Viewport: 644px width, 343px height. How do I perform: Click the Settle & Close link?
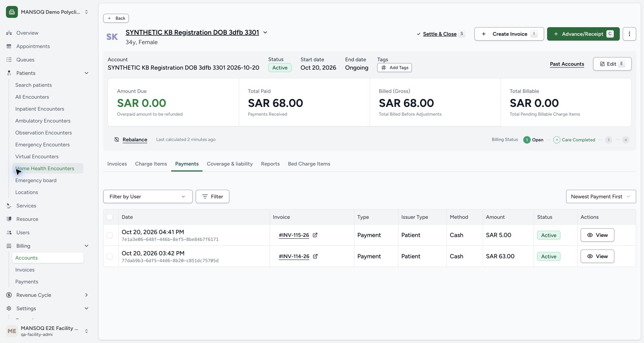point(440,34)
